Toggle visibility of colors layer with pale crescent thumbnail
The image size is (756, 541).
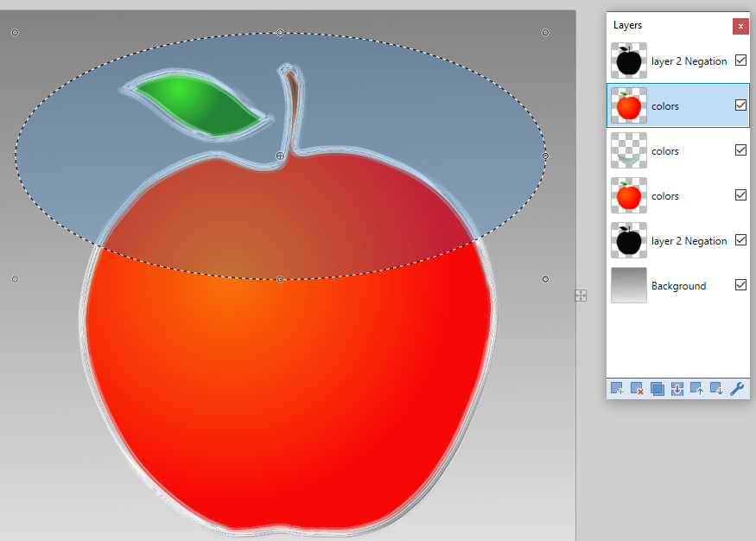(x=740, y=150)
